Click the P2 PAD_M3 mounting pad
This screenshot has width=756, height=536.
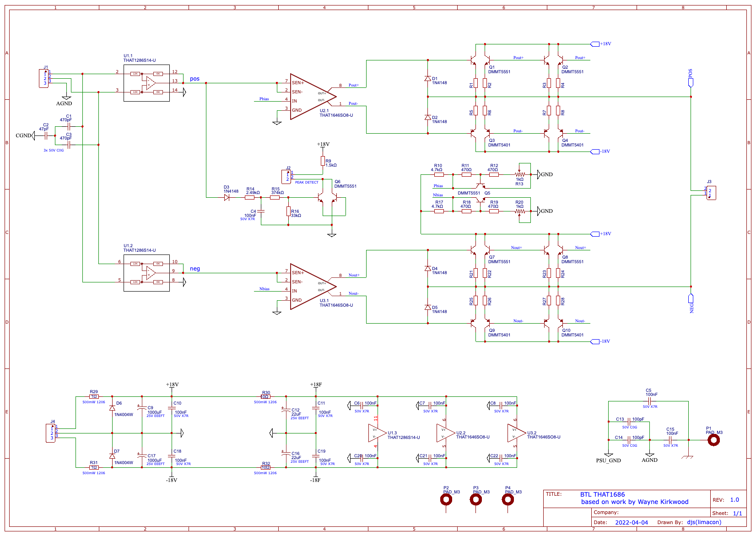click(x=446, y=499)
